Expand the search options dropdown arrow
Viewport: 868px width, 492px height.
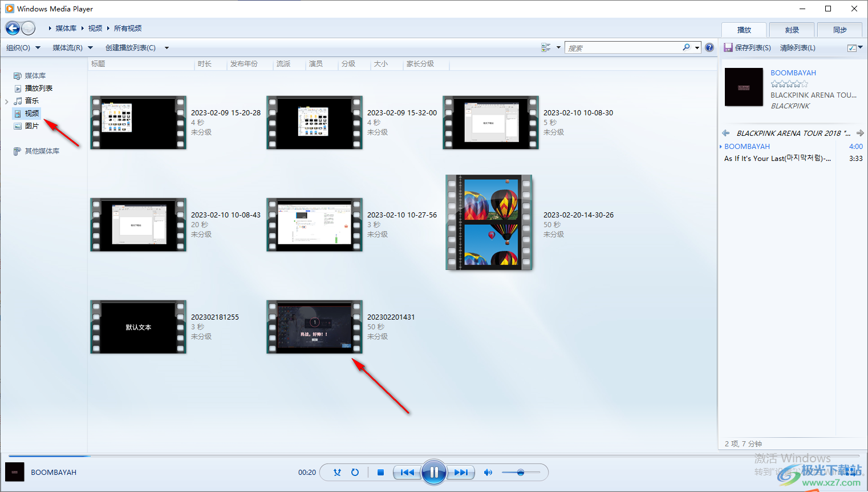pyautogui.click(x=697, y=48)
